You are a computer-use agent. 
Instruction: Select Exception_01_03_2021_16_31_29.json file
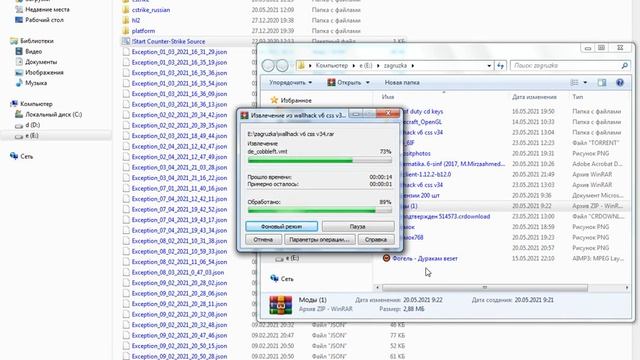[179, 52]
